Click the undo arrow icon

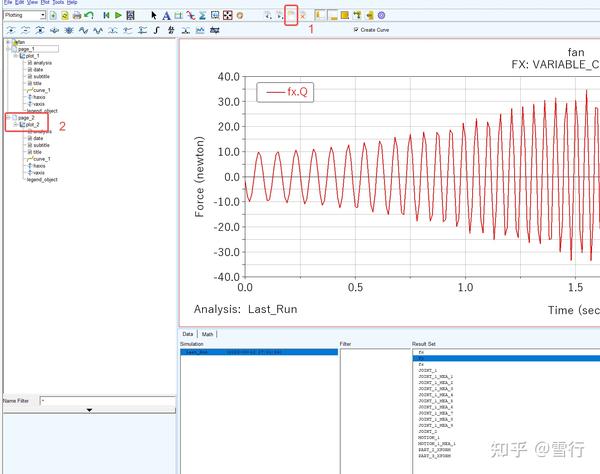tap(90, 16)
